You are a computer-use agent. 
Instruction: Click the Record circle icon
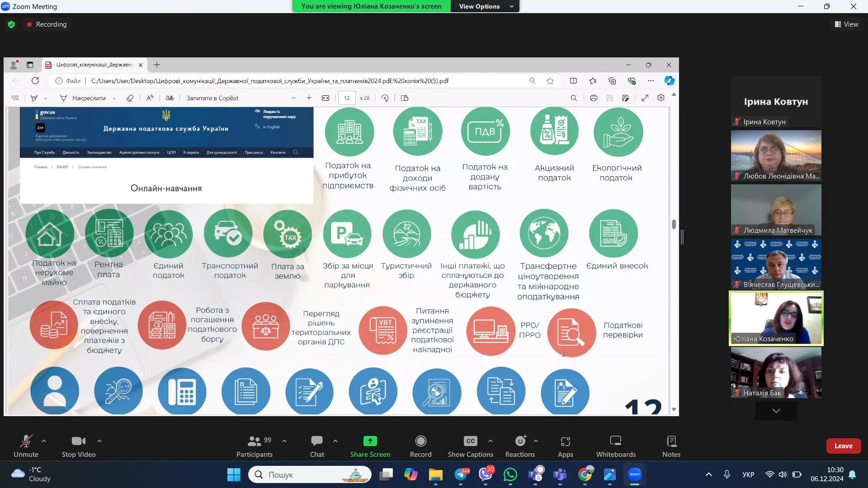420,441
